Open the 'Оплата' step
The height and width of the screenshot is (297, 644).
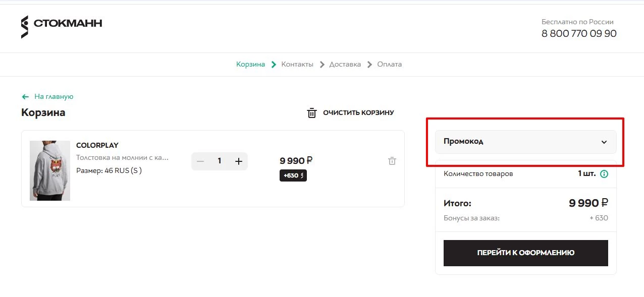pyautogui.click(x=390, y=64)
